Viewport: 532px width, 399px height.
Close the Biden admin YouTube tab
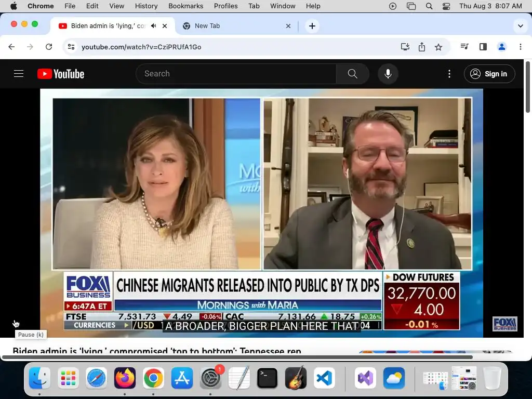[165, 26]
